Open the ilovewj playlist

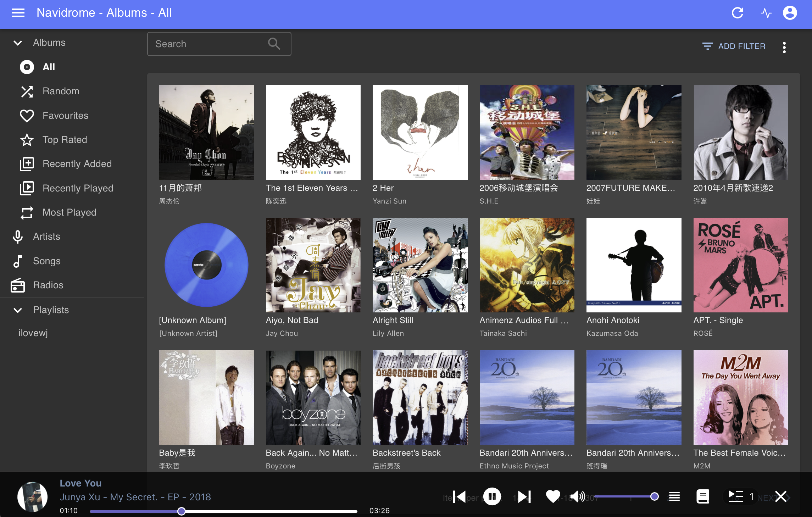[x=33, y=333]
